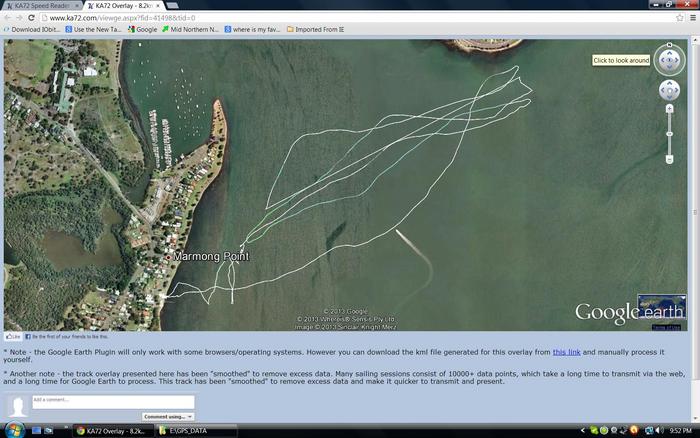700x438 pixels.
Task: Select the KA72 Overlay browser tab
Action: pyautogui.click(x=123, y=5)
